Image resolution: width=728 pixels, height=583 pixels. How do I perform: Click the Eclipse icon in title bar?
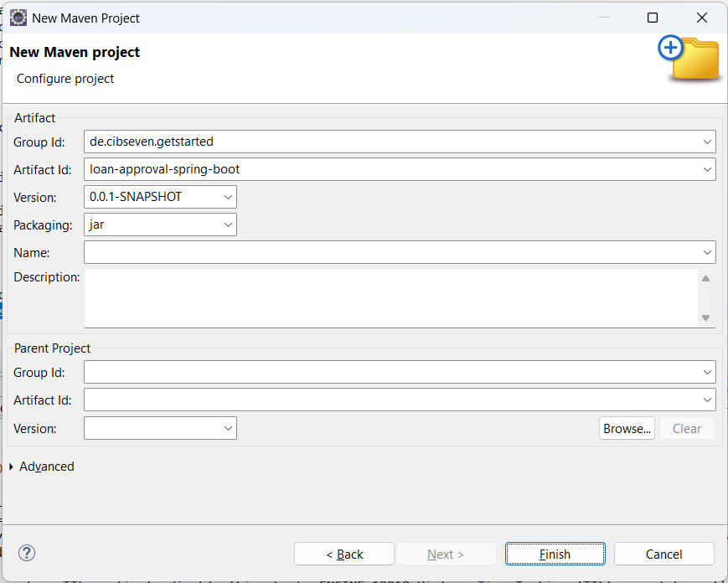(x=18, y=18)
